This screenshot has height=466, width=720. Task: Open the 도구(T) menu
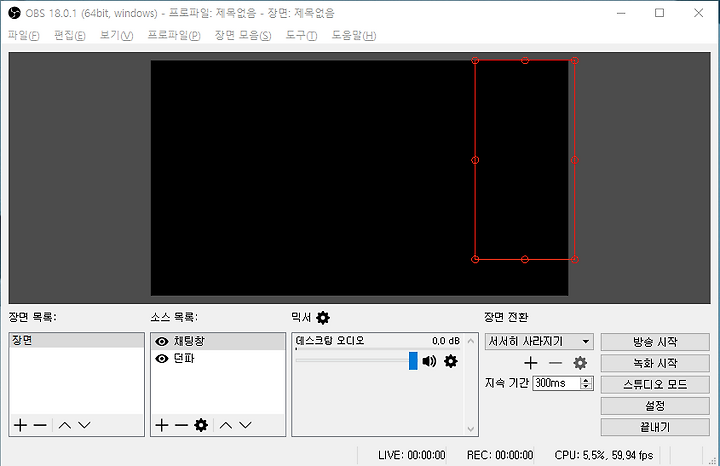pos(301,35)
